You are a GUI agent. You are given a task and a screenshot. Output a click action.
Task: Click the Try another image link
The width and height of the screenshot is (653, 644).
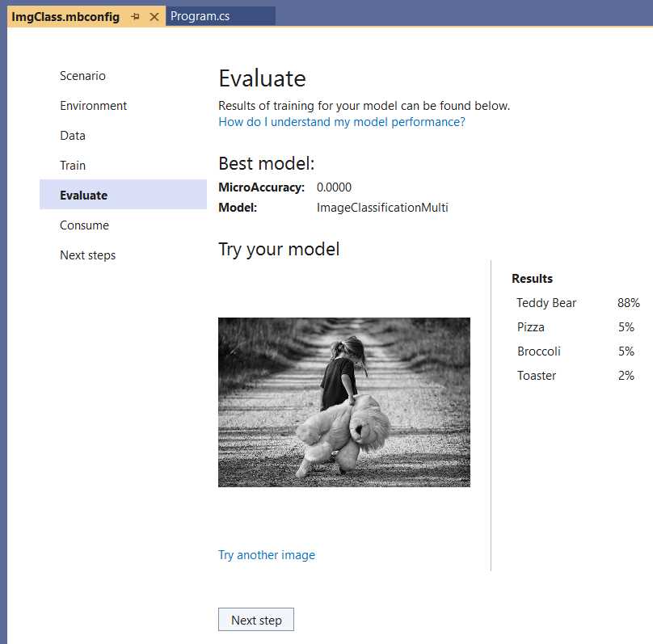pyautogui.click(x=267, y=555)
